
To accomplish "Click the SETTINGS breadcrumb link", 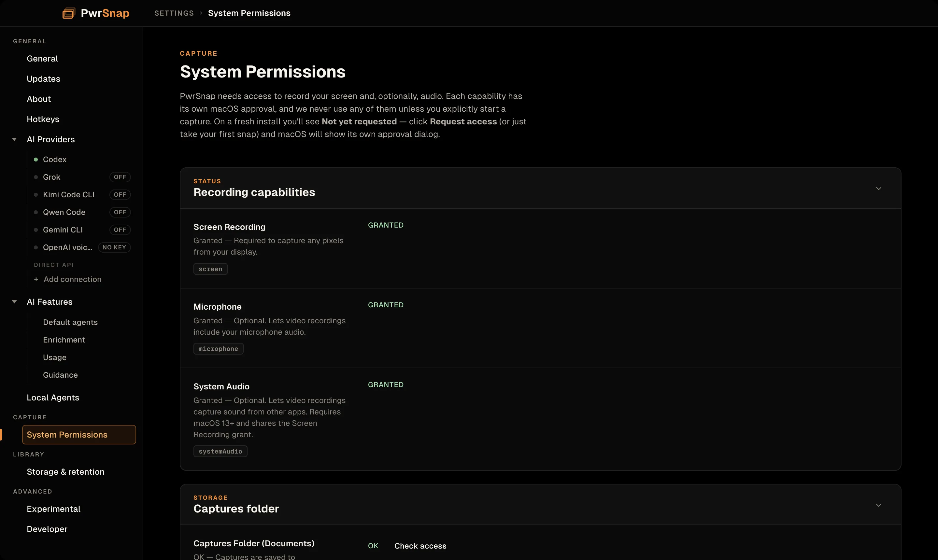I will (x=174, y=13).
